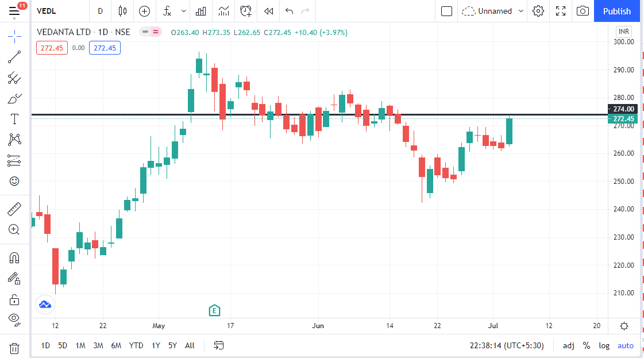Switch to the YTD time range
The height and width of the screenshot is (358, 644).
coord(136,345)
